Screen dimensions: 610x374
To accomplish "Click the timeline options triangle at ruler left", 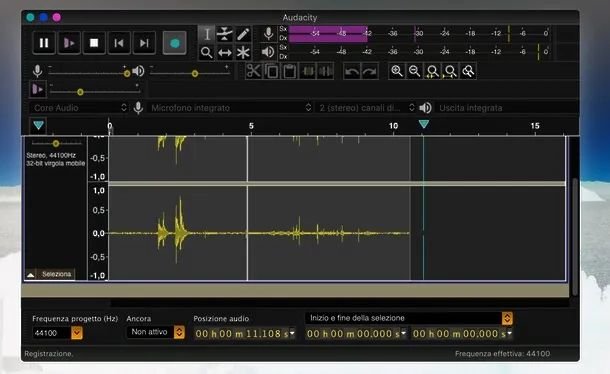I will coord(38,125).
